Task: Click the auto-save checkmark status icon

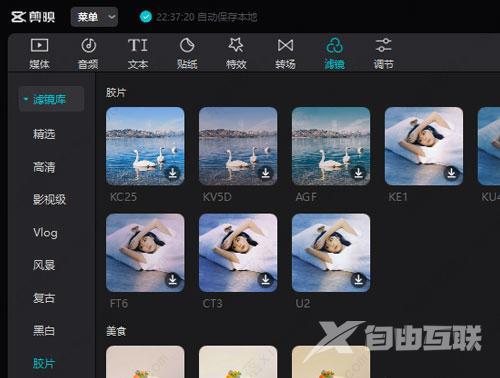Action: tap(146, 17)
